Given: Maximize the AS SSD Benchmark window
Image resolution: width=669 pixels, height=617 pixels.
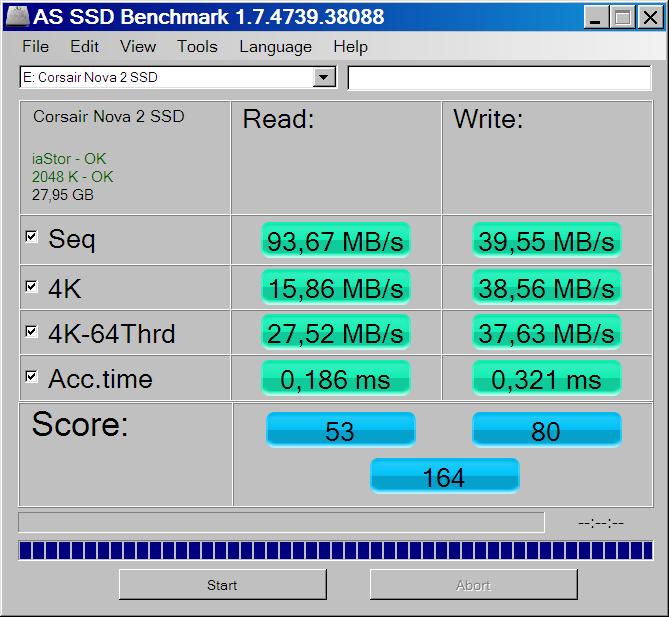Looking at the screenshot, I should [622, 17].
